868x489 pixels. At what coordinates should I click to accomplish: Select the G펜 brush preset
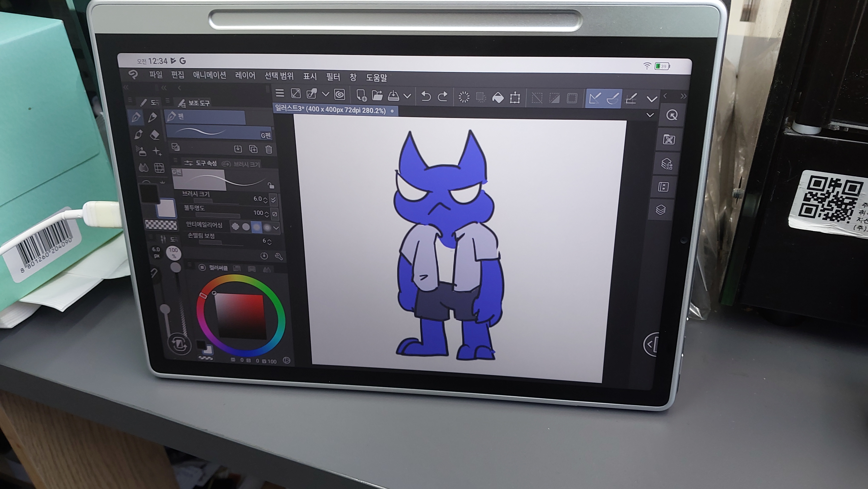click(x=219, y=132)
